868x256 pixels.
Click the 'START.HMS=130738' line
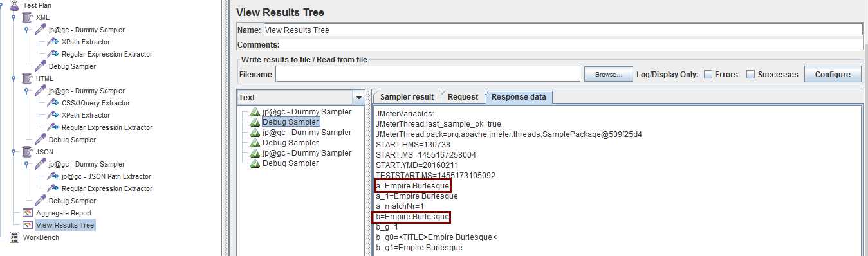click(412, 145)
